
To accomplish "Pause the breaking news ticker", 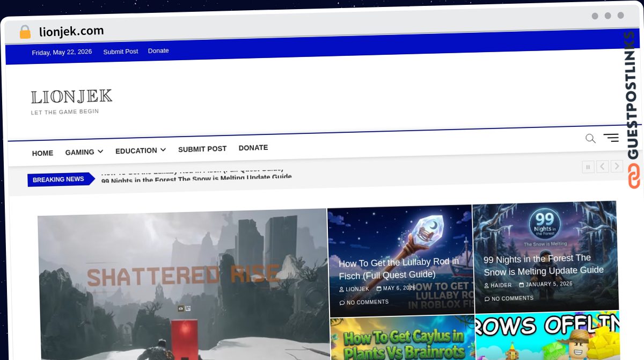I will point(588,167).
